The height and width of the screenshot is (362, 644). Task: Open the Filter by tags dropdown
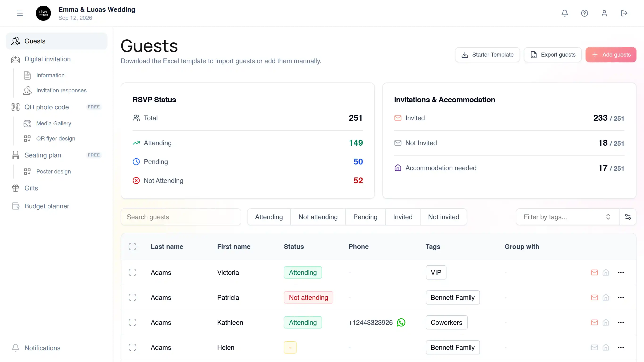tap(567, 217)
